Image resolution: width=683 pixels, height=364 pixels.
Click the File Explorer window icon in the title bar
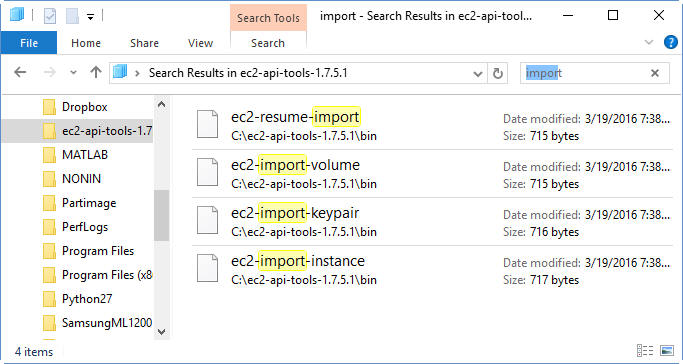click(x=17, y=16)
